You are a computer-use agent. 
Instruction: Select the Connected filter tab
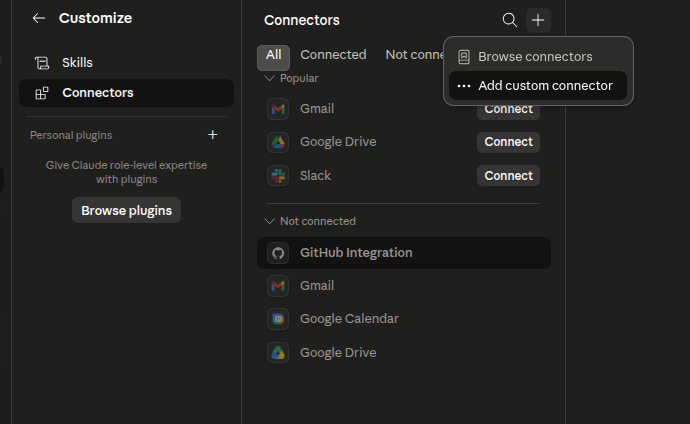(333, 55)
